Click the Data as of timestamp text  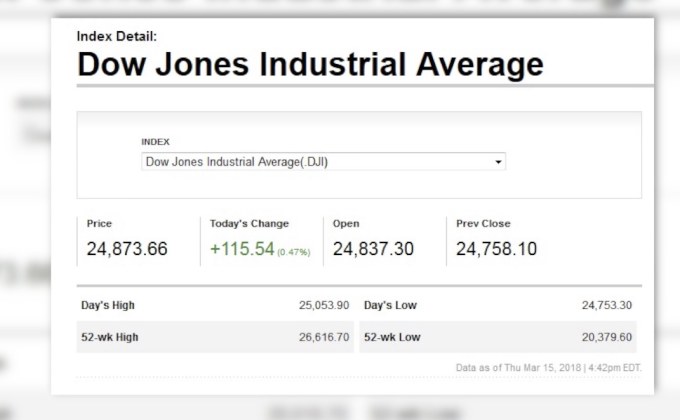coord(548,367)
